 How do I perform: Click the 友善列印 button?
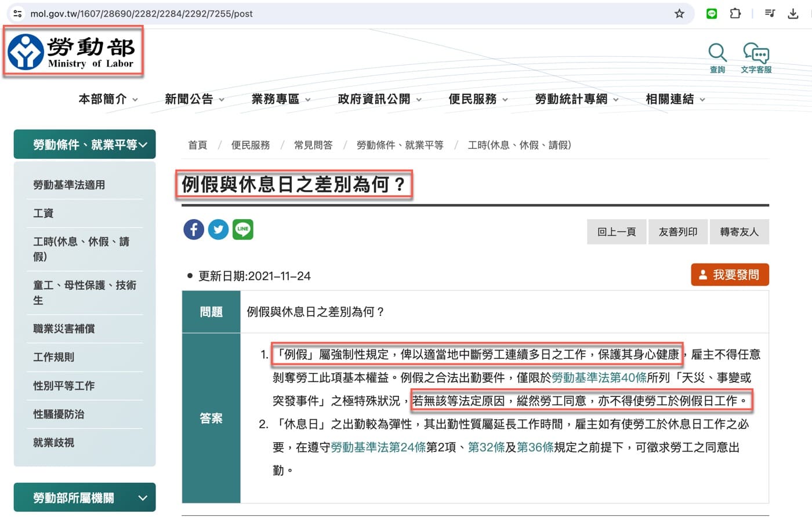coord(678,232)
